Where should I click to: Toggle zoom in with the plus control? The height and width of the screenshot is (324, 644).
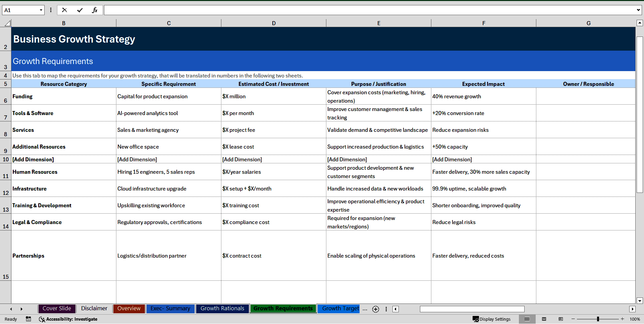click(622, 319)
